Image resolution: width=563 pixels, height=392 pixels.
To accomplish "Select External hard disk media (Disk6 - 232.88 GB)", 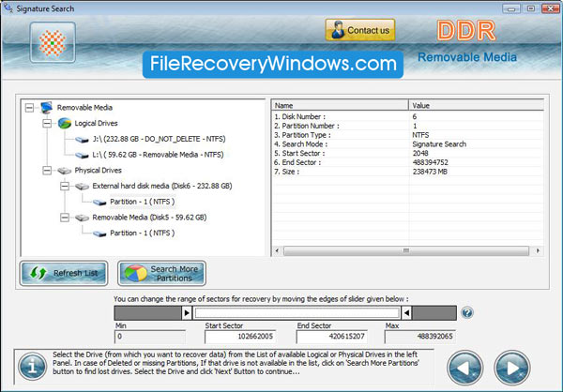I will tap(162, 186).
